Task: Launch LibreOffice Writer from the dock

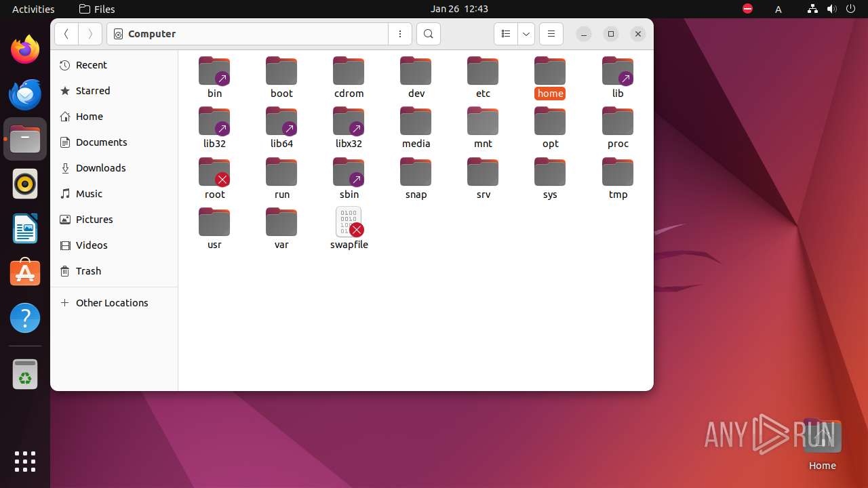Action: coord(25,228)
